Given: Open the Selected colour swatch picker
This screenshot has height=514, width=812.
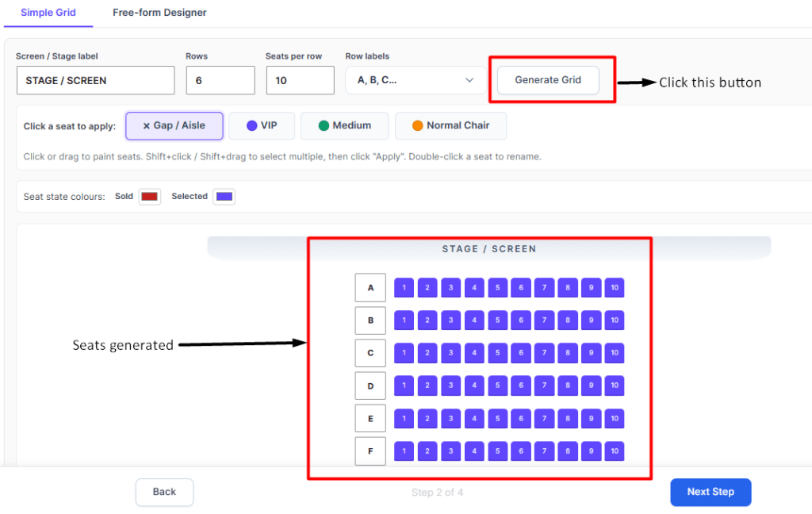Looking at the screenshot, I should click(x=224, y=197).
